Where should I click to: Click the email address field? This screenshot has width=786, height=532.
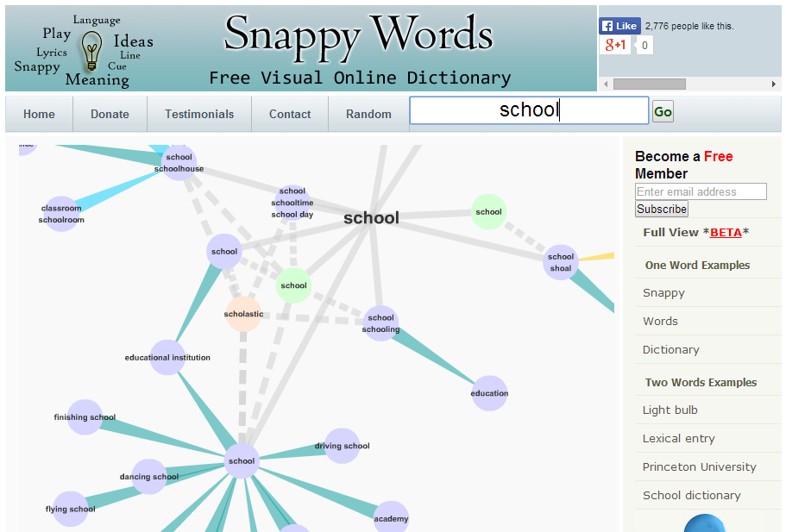coord(700,191)
